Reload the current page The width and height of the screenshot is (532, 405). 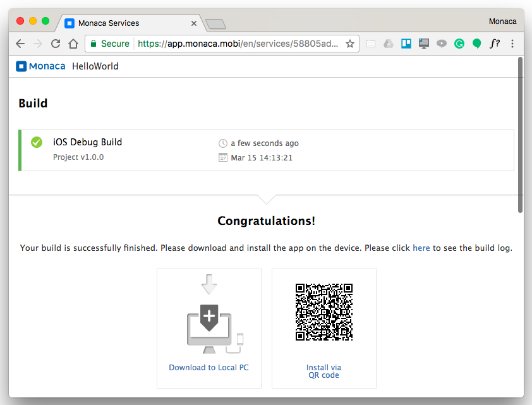pos(56,44)
